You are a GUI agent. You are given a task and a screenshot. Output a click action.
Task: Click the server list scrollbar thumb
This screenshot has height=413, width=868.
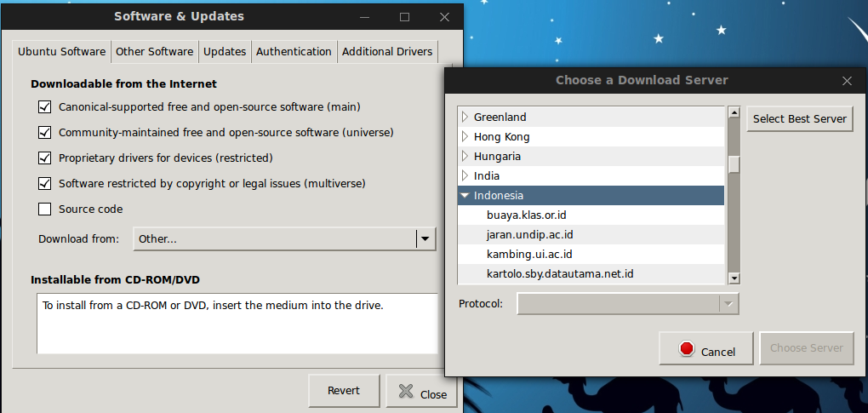click(x=734, y=164)
